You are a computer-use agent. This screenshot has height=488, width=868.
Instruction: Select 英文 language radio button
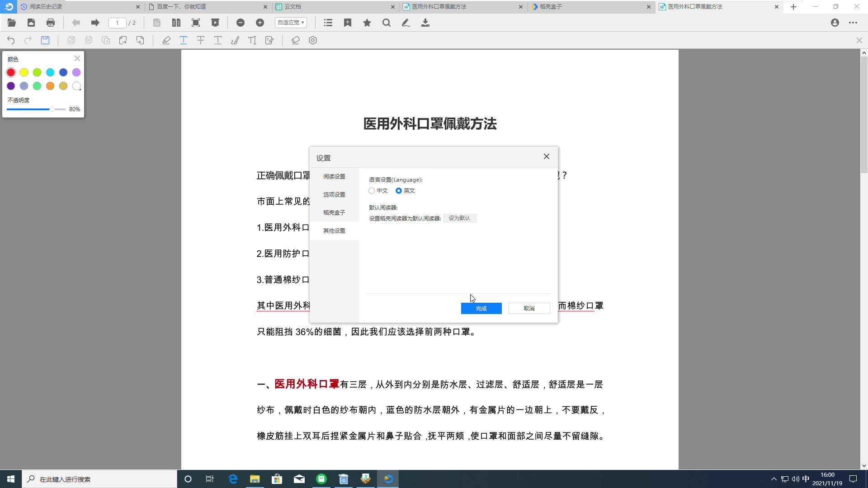point(399,191)
